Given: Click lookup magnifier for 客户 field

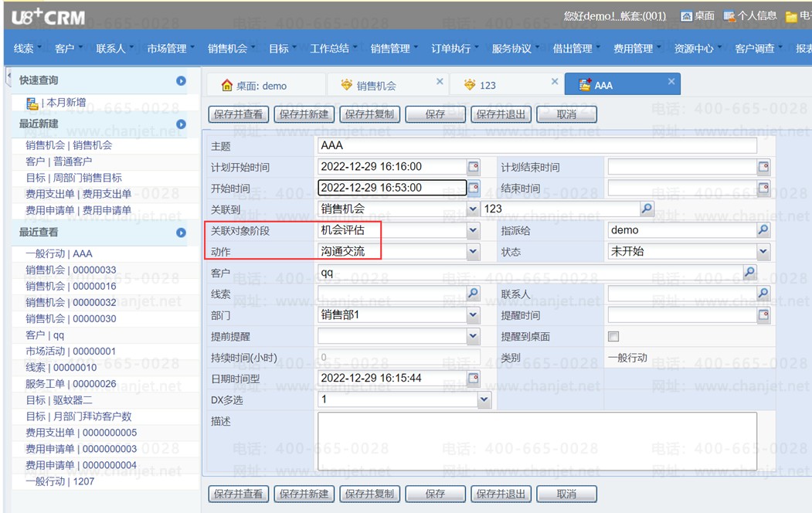Looking at the screenshot, I should pyautogui.click(x=749, y=272).
